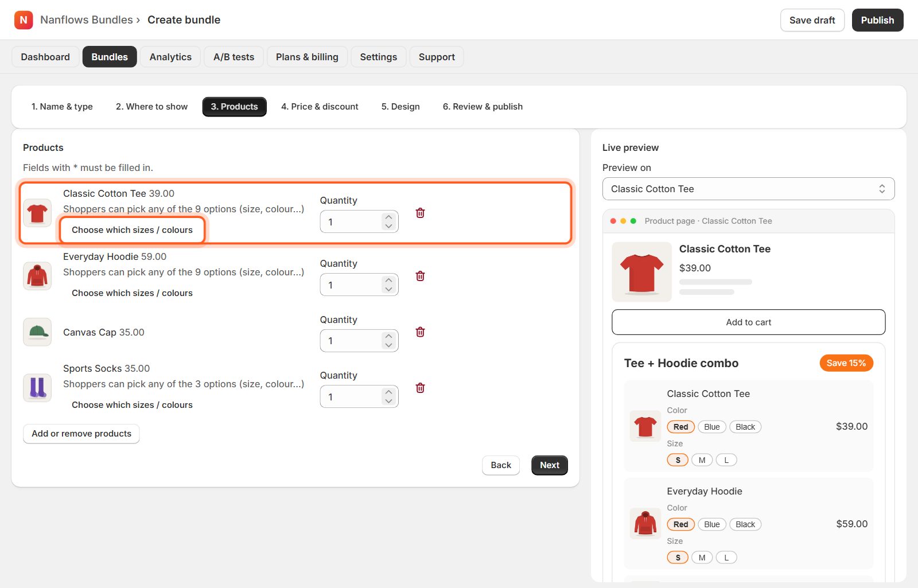The image size is (918, 588).
Task: Delete Everyday Hoodie with trash icon
Action: click(x=420, y=276)
